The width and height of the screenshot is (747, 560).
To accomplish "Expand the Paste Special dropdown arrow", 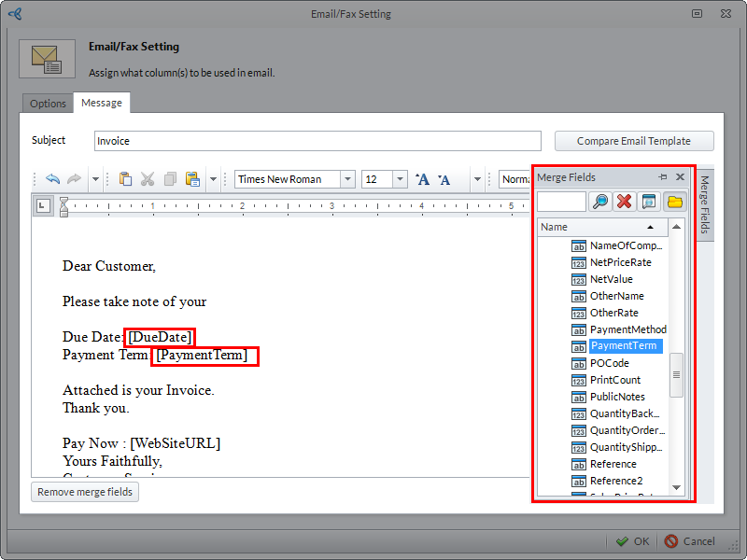I will 213,179.
